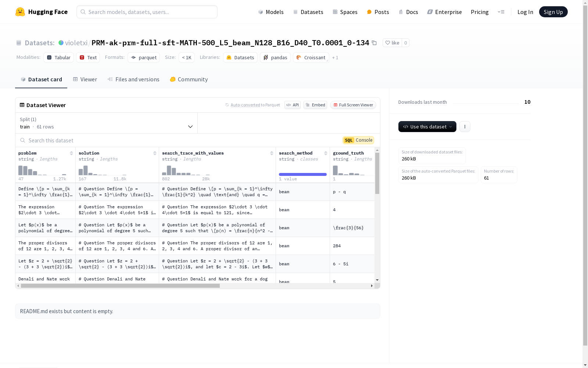
Task: Click the violetxi user avatar
Action: click(x=61, y=43)
